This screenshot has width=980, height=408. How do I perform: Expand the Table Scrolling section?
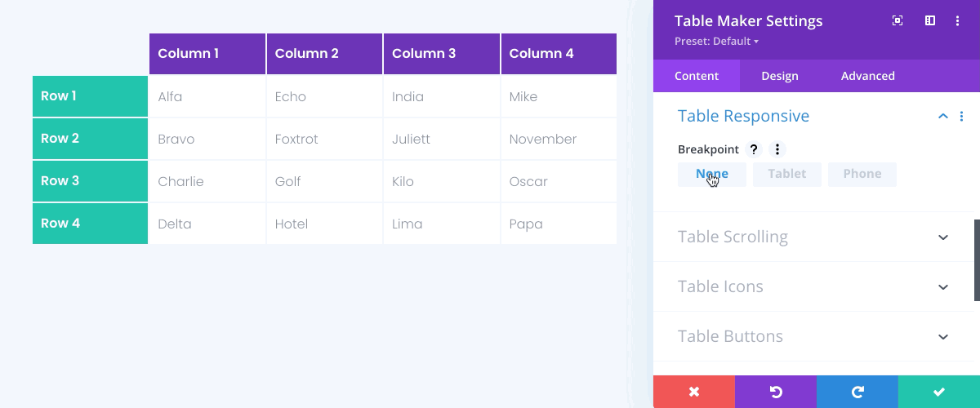(x=943, y=237)
